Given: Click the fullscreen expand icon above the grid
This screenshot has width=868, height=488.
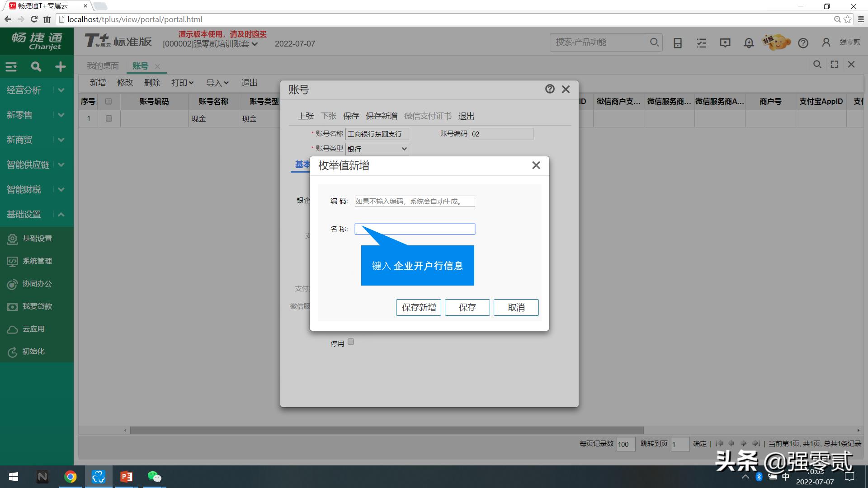Looking at the screenshot, I should click(x=834, y=64).
